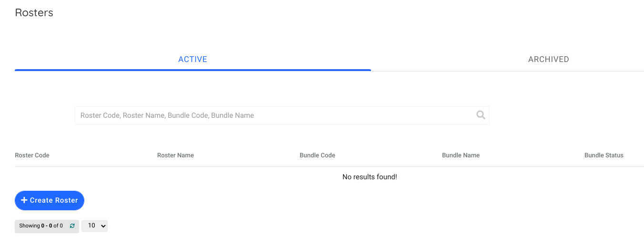Click the Rosters page heading
Image resolution: width=644 pixels, height=237 pixels.
(34, 13)
